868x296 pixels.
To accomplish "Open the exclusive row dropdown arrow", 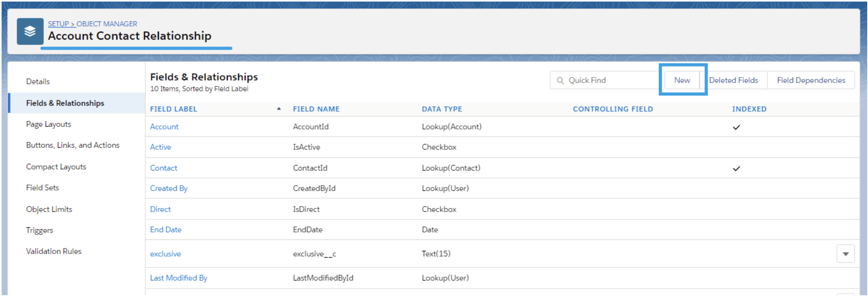I will pyautogui.click(x=845, y=254).
